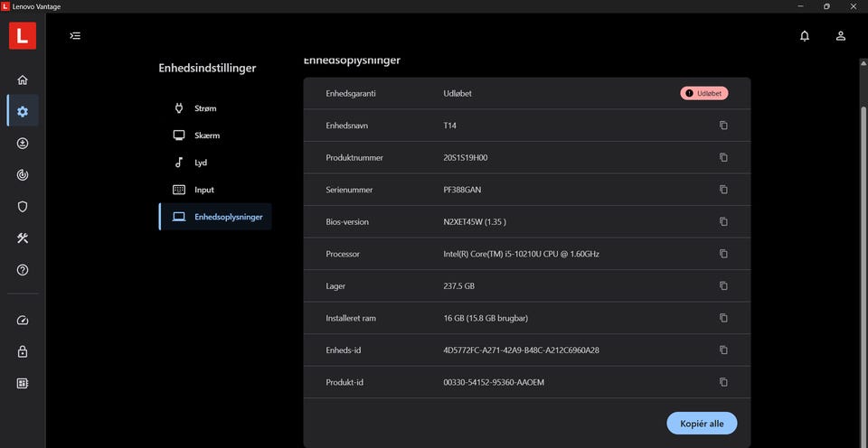Open the radar scan icon in sidebar

click(x=23, y=175)
